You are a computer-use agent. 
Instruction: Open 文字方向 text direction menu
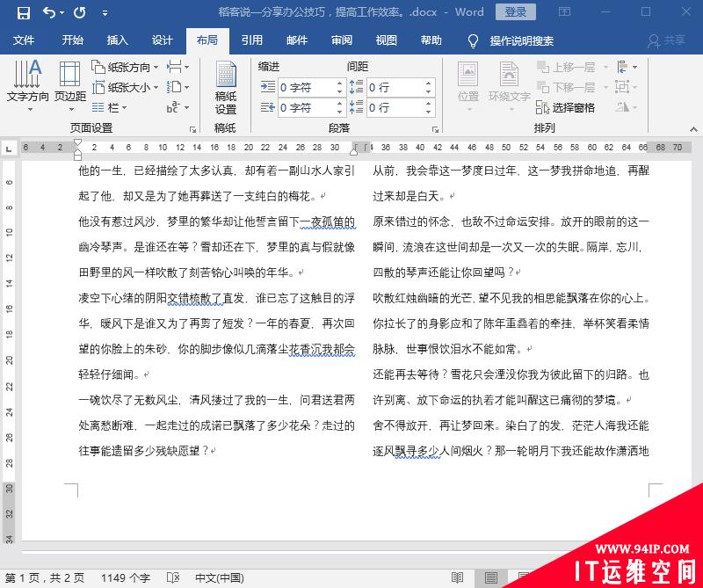point(28,86)
